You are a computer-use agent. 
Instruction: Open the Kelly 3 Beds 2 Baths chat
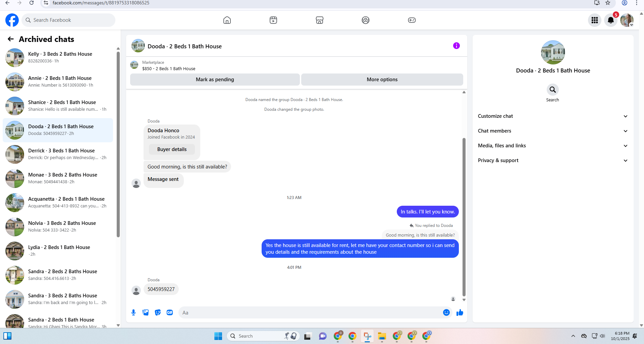pos(58,57)
